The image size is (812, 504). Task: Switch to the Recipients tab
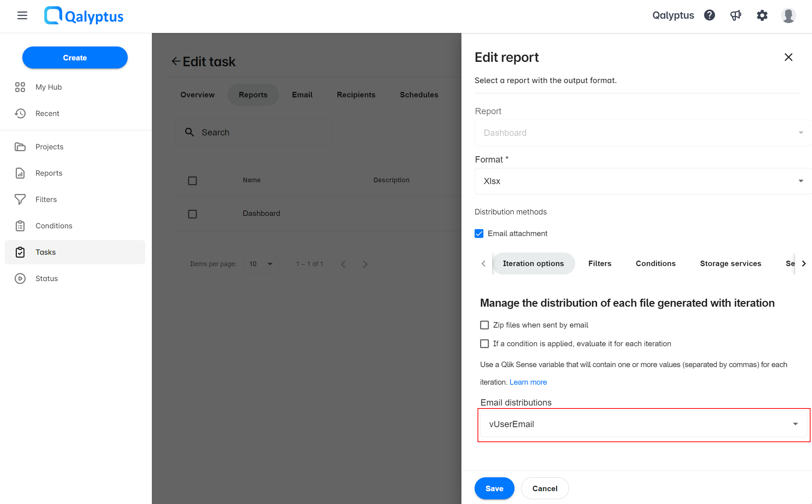[356, 94]
